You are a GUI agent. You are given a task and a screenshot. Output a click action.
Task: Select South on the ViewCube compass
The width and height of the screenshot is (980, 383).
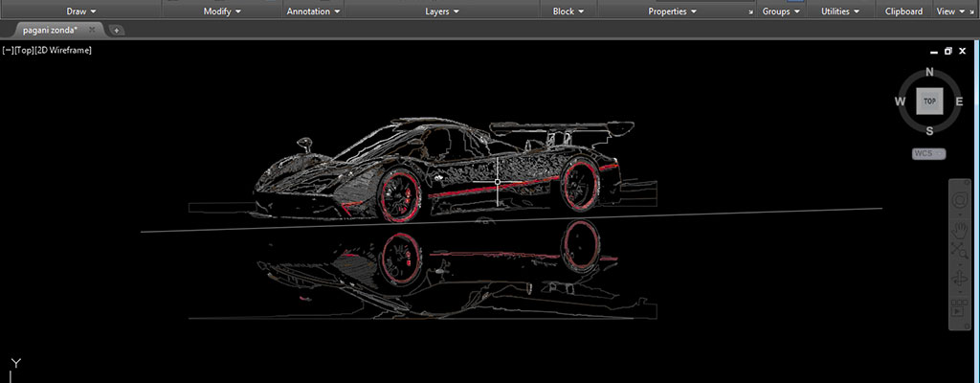[929, 131]
